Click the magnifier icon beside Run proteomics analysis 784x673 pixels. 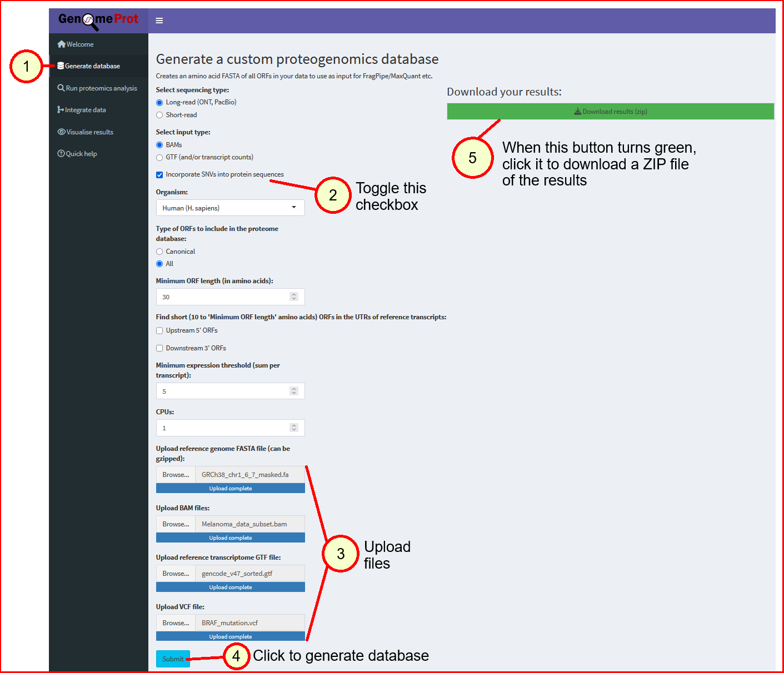61,88
